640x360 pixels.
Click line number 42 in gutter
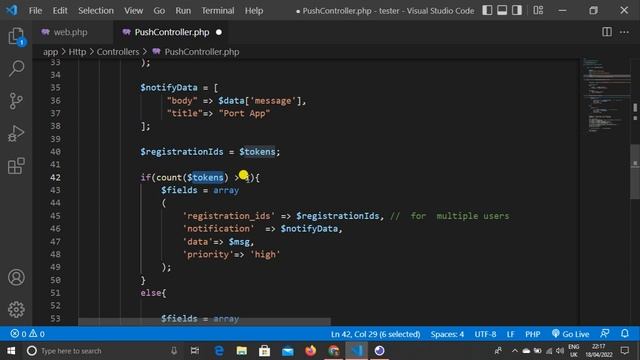[x=56, y=177]
